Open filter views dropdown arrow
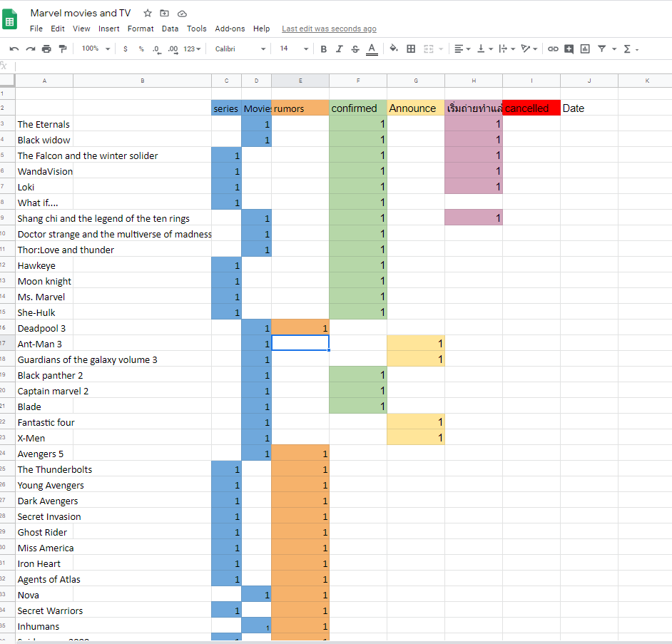672x644 pixels. tap(614, 49)
